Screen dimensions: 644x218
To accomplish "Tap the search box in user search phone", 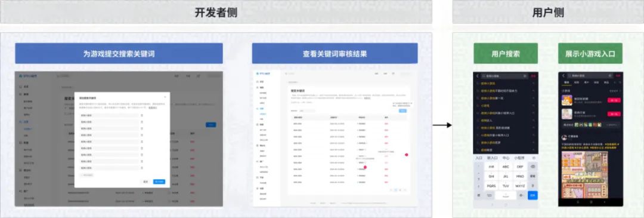I will click(x=505, y=76).
